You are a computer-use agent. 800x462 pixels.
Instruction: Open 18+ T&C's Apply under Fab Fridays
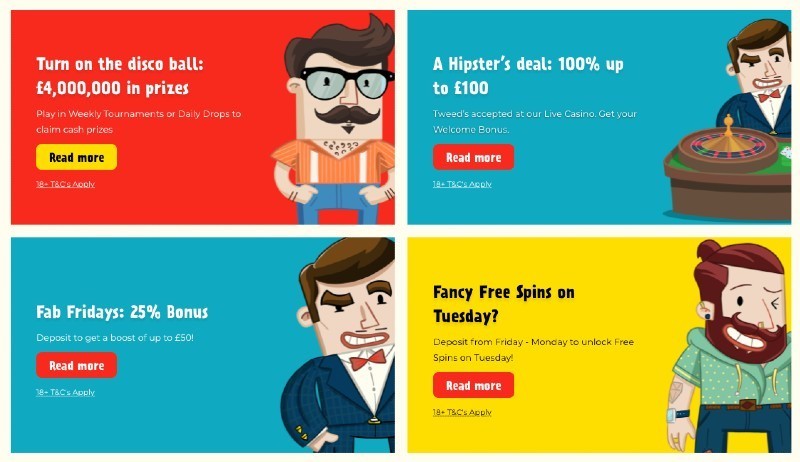coord(65,392)
